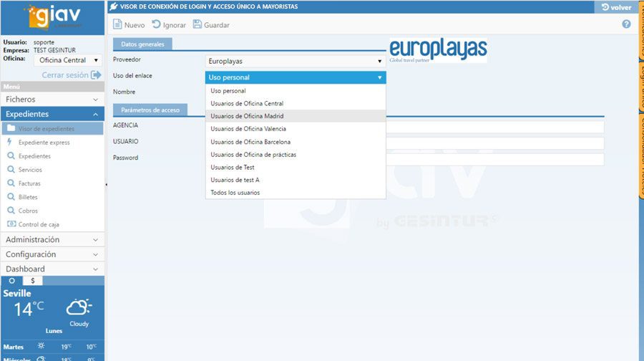The width and height of the screenshot is (644, 361).
Task: Expand the Configuración menu section
Action: click(x=52, y=254)
